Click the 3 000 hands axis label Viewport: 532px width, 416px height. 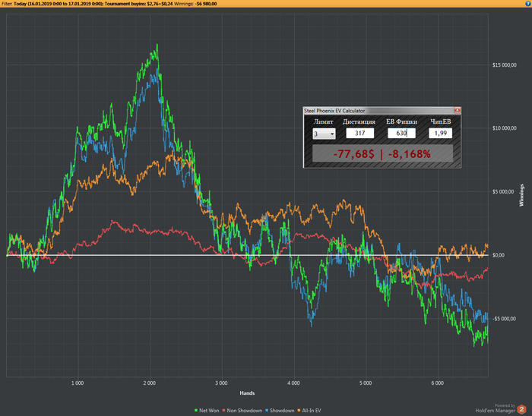[x=222, y=383]
